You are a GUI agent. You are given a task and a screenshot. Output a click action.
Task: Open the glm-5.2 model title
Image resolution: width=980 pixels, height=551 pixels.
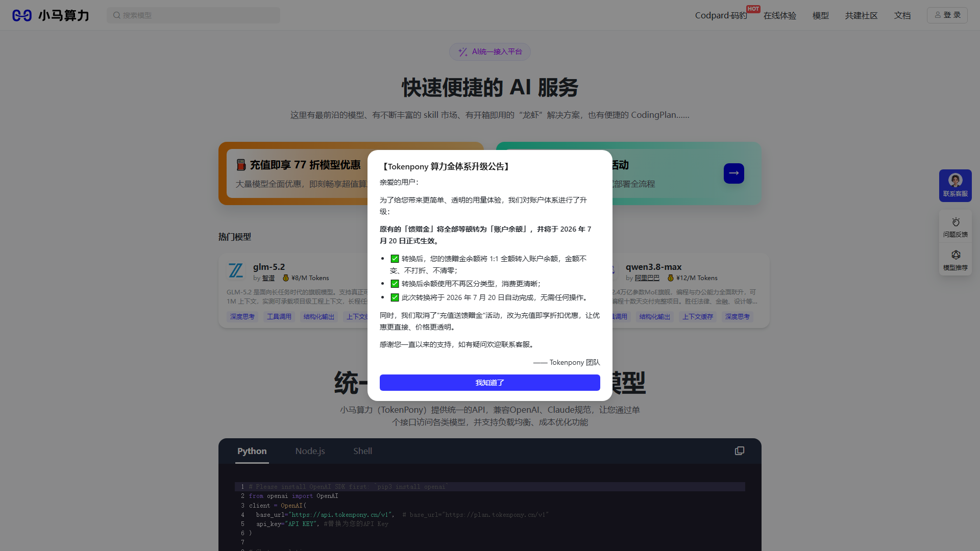pos(269,267)
